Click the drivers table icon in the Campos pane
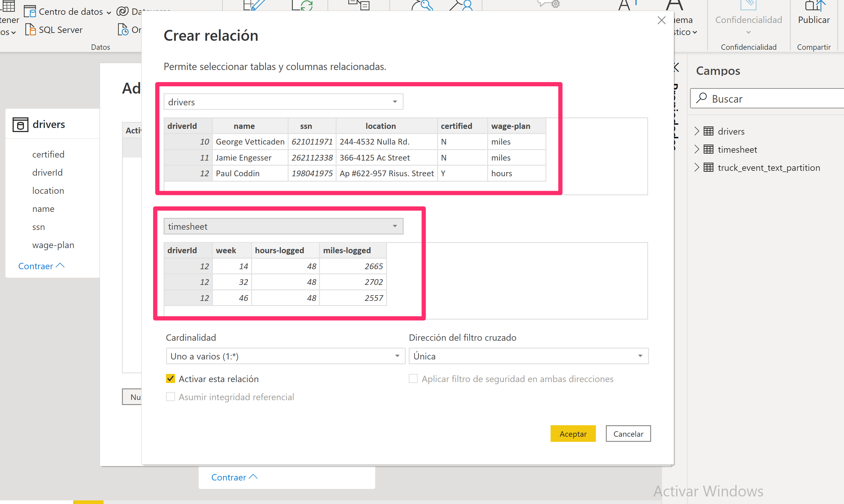The image size is (844, 504). click(708, 131)
